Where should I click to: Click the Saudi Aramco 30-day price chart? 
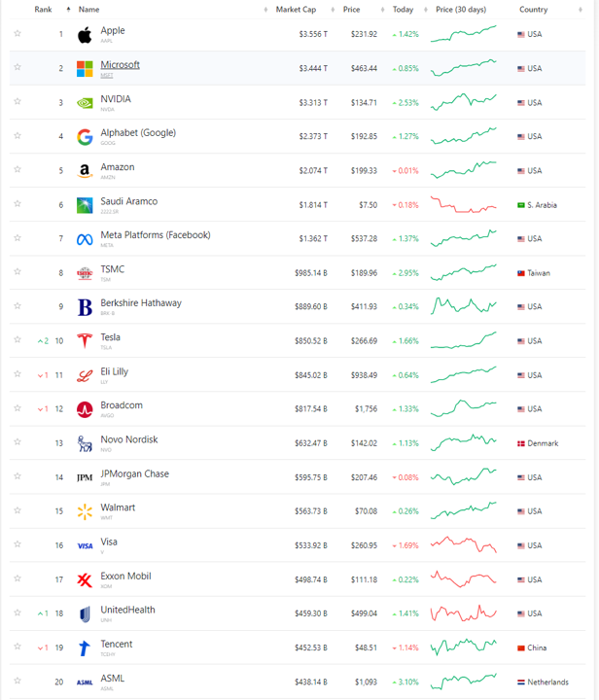[463, 204]
